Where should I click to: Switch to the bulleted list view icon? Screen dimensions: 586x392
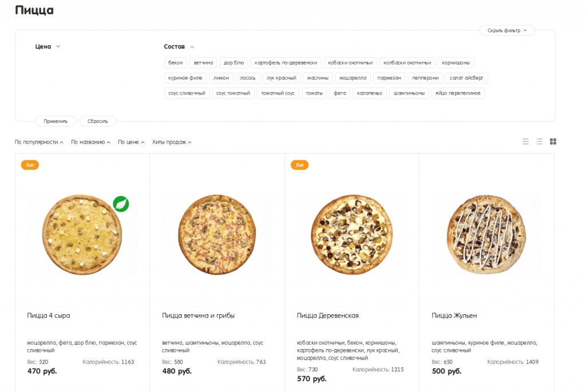(539, 141)
